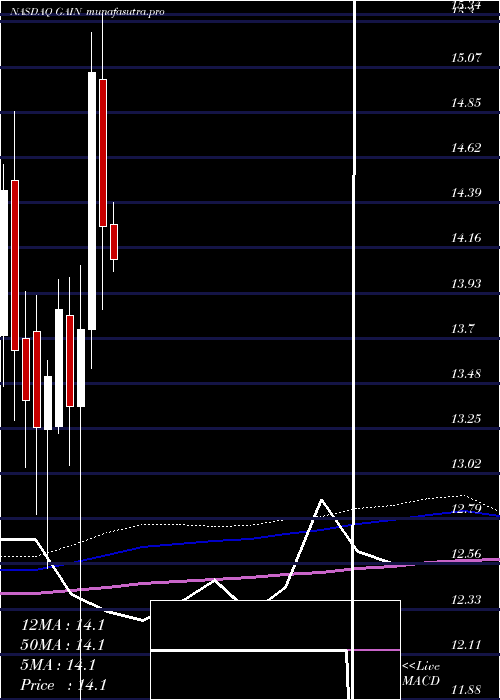Image resolution: width=500 pixels, height=700 pixels.
Task: Click the small last red candlestick
Action: [x=114, y=242]
